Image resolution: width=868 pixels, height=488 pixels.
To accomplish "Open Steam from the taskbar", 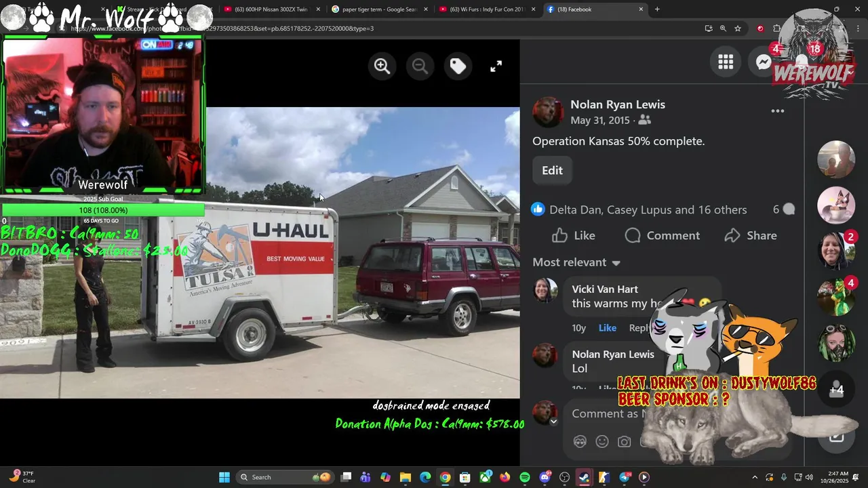I will (584, 477).
